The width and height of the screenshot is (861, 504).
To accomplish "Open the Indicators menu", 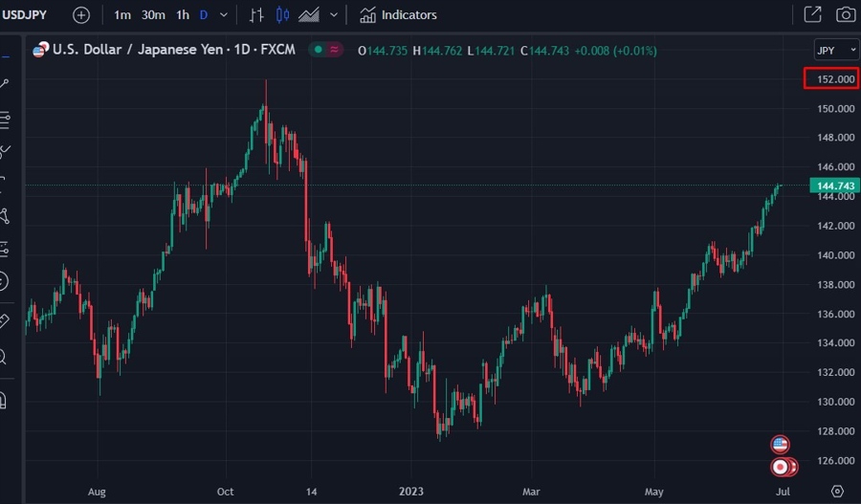I will pos(398,15).
